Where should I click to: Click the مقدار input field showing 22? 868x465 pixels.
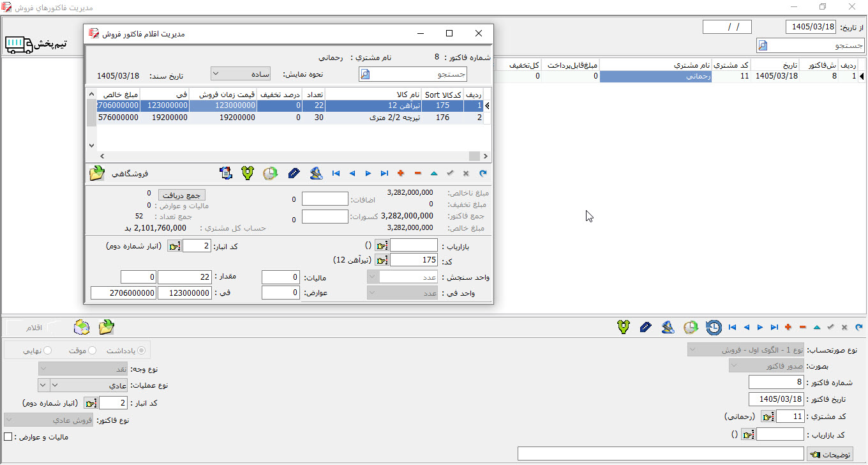coord(184,277)
